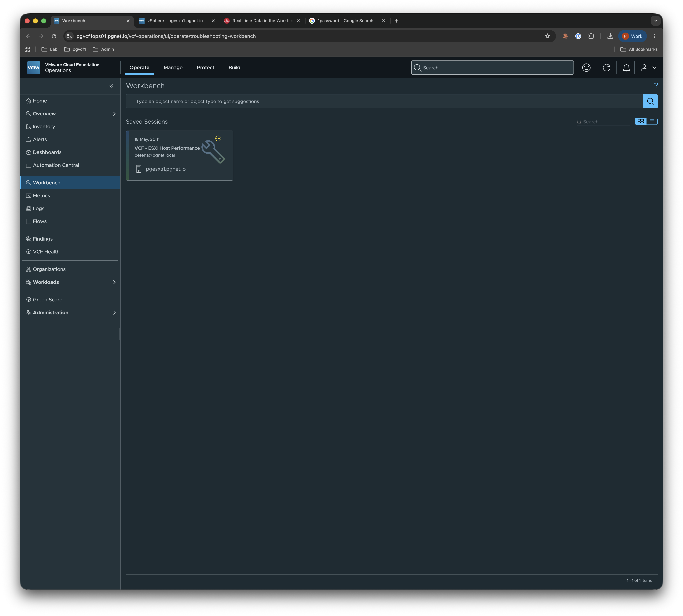Open Chrome three-dot menu
This screenshot has height=616, width=683.
coord(655,36)
